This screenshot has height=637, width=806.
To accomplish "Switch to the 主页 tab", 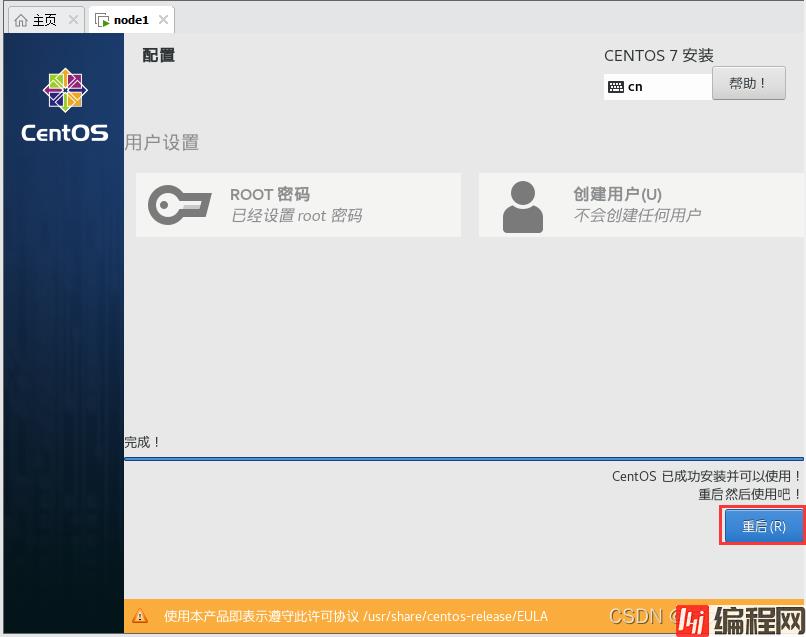I will [44, 20].
